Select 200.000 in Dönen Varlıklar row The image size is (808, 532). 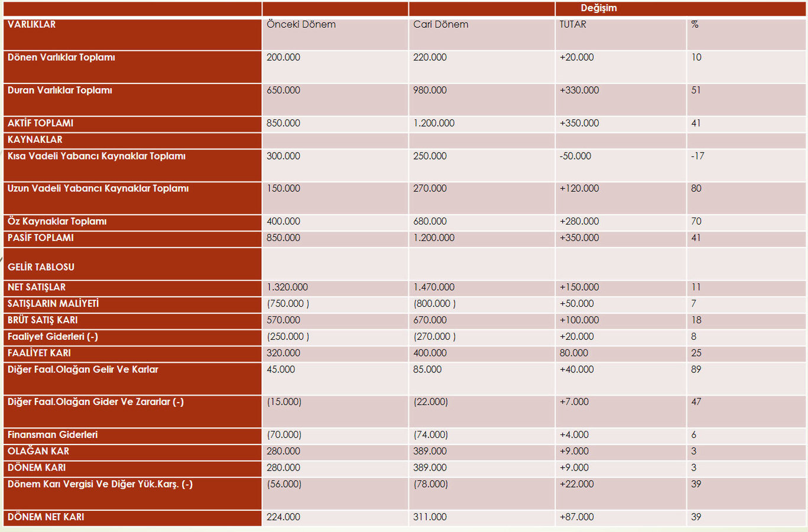pos(283,57)
